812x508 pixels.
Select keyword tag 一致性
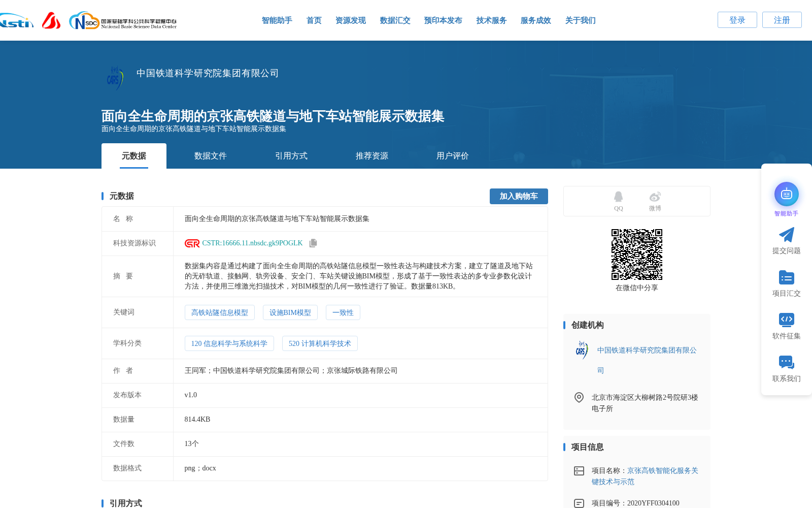point(343,312)
